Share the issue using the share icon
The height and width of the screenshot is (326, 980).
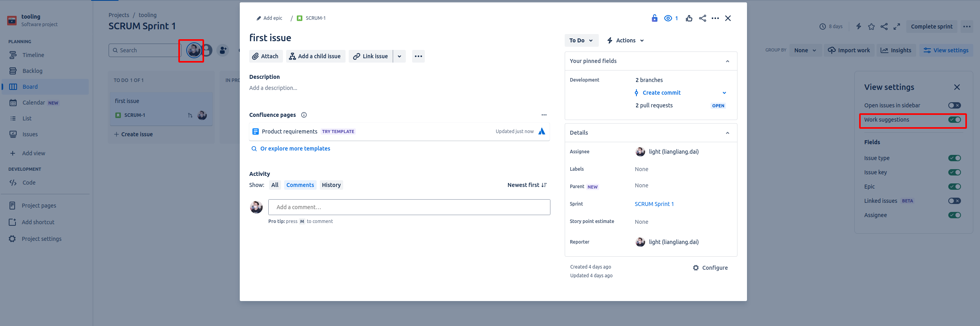[x=703, y=18]
